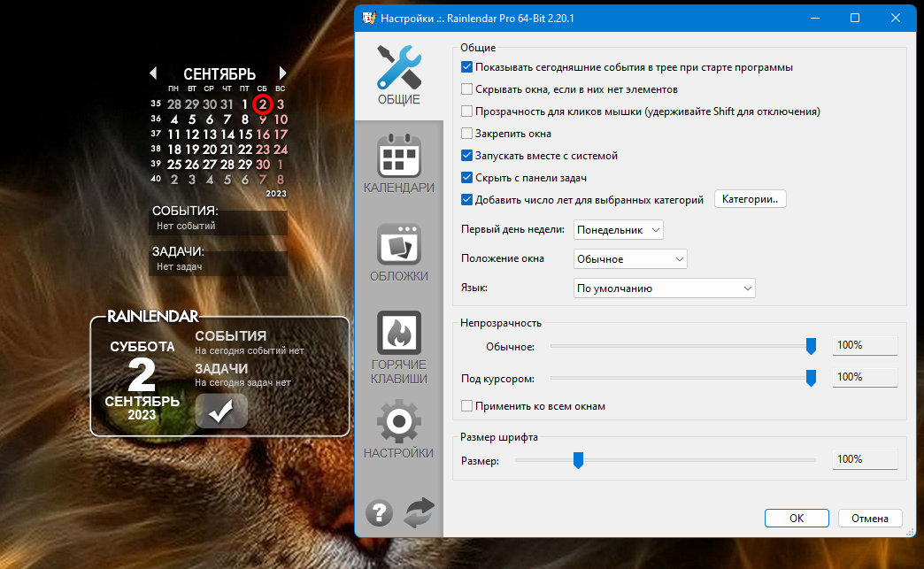The image size is (924, 569).
Task: Open the Календари section icon
Action: point(399,164)
